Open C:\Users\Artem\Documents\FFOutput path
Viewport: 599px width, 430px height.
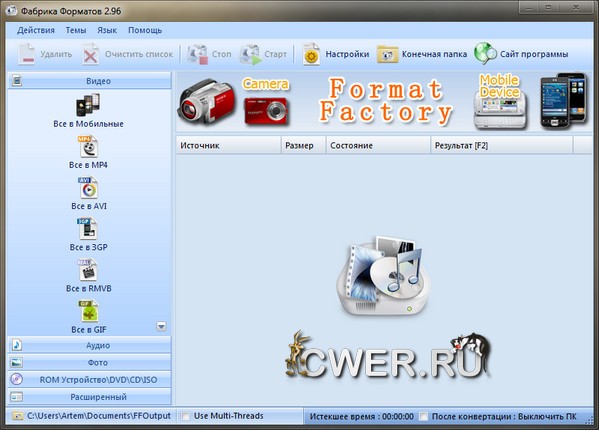tap(99, 415)
